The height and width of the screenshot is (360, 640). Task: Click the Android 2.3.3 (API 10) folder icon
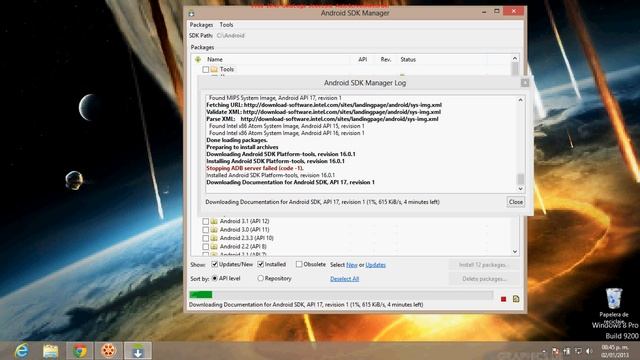pyautogui.click(x=214, y=238)
